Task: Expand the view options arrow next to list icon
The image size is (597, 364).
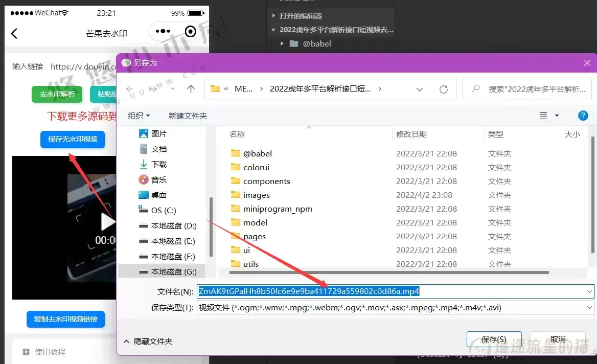Action: point(556,116)
